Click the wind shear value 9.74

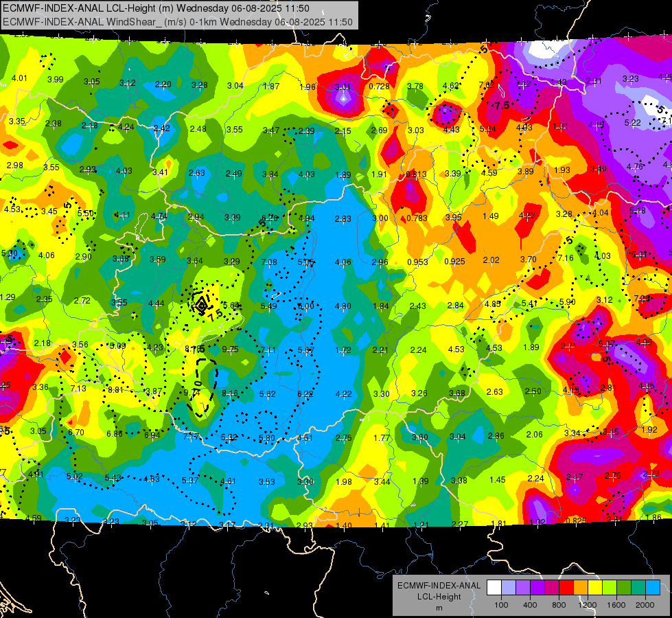pos(192,392)
